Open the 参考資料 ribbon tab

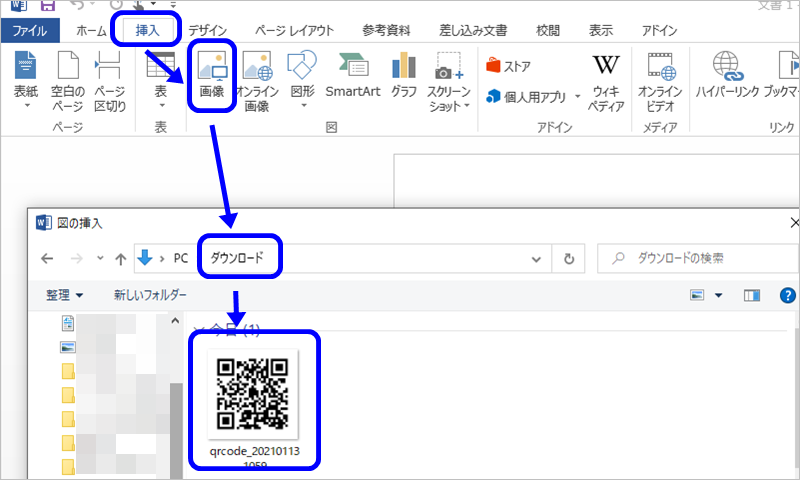pos(386,31)
